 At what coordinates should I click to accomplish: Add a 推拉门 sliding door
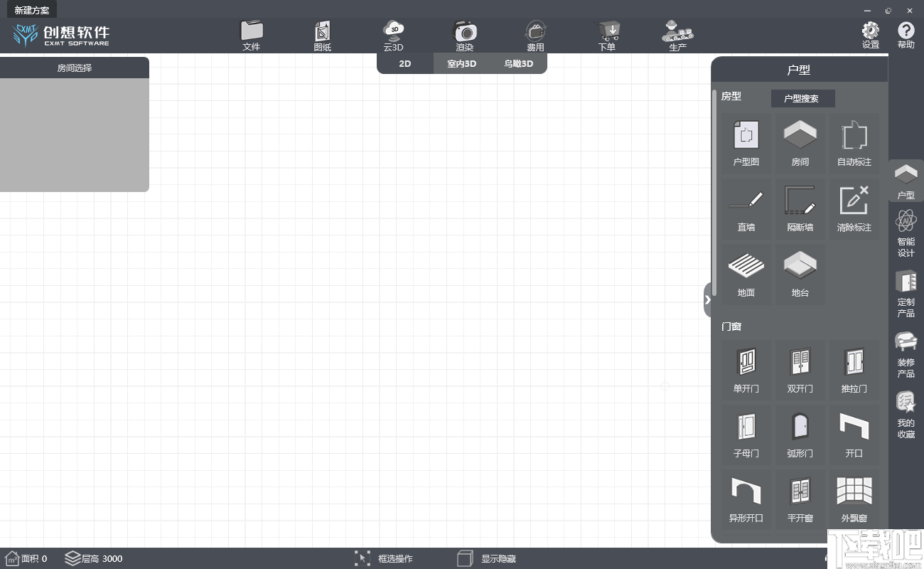click(x=854, y=370)
